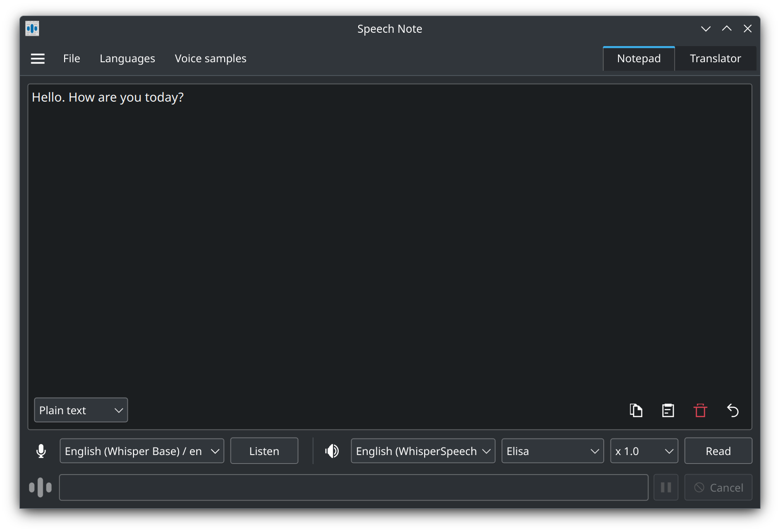This screenshot has height=532, width=780.
Task: Click Read to speak the note
Action: (718, 451)
